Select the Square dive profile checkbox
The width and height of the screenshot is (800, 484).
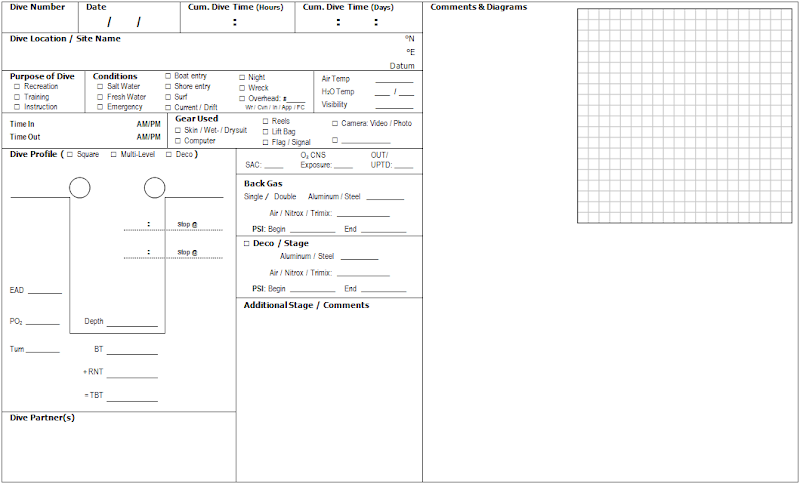click(70, 155)
